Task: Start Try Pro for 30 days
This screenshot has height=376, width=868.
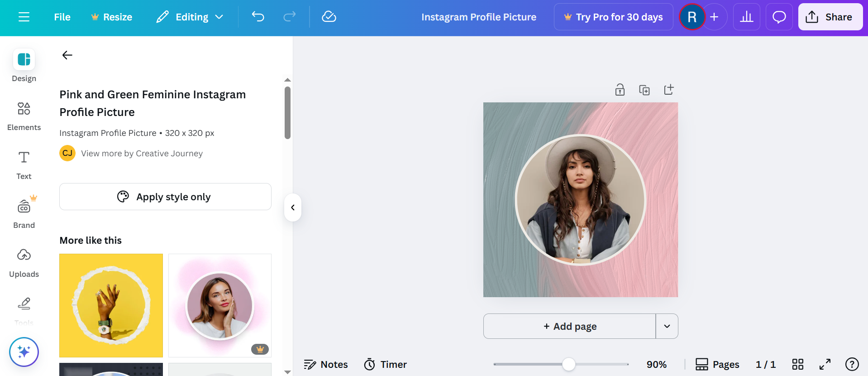Action: tap(614, 17)
